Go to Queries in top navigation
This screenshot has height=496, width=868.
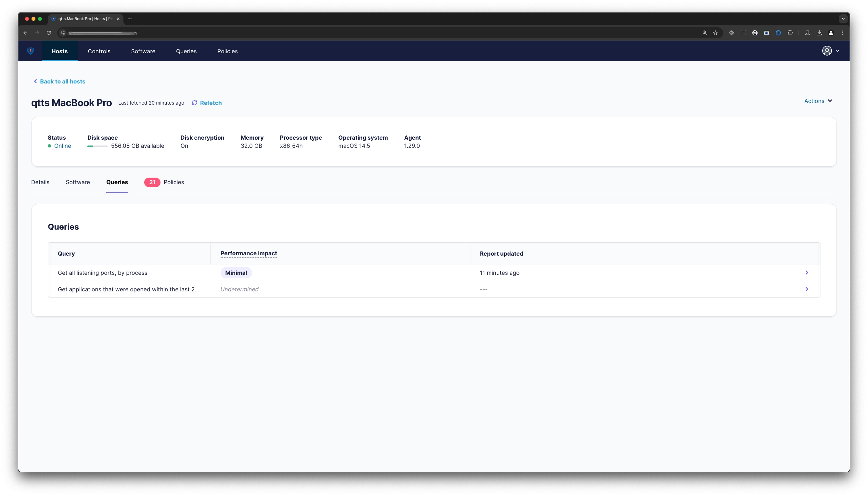pos(186,51)
